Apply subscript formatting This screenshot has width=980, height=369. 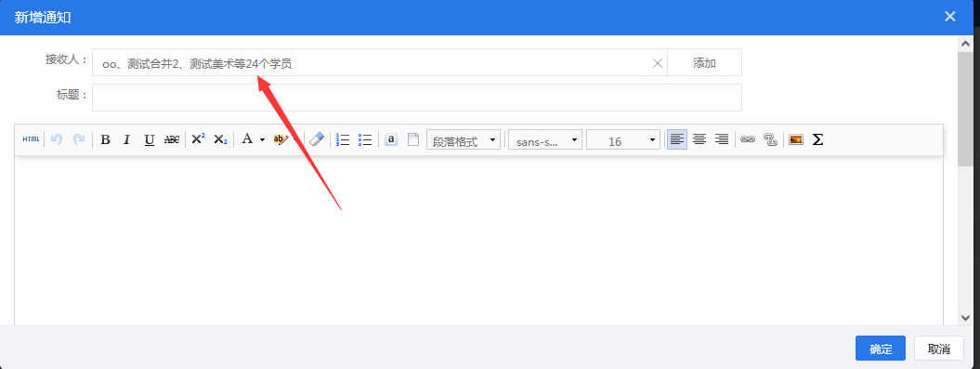coord(221,139)
